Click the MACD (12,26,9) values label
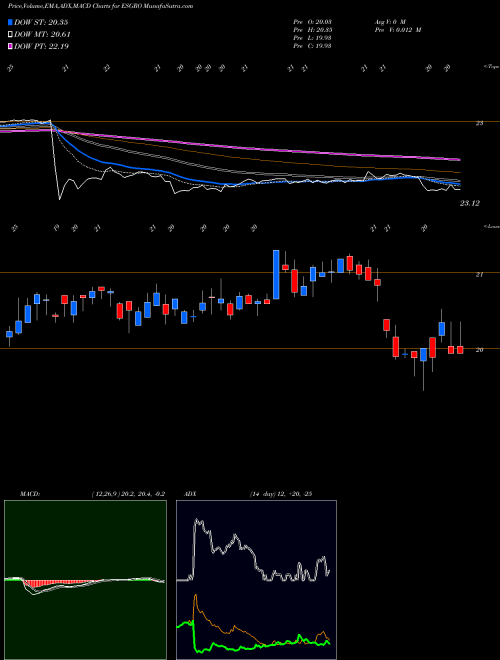The image size is (500, 660). point(128,494)
